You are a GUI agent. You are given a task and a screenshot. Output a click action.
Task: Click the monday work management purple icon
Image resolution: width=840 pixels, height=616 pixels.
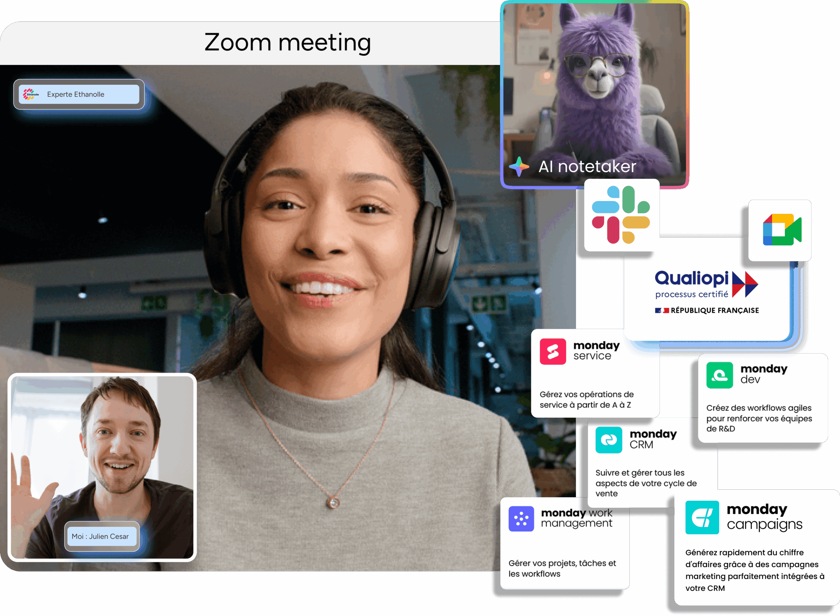click(x=521, y=518)
